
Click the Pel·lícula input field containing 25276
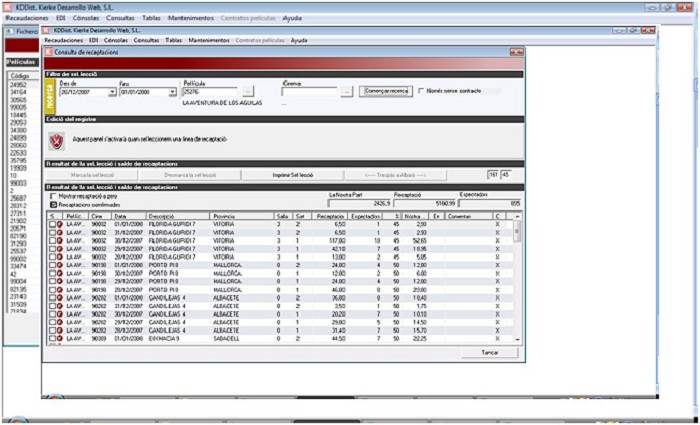[x=210, y=92]
